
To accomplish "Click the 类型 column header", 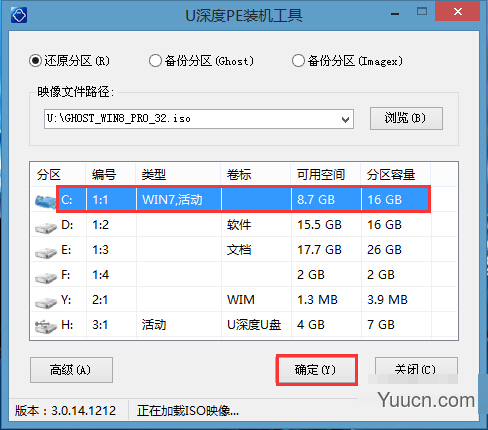I will coord(154,175).
